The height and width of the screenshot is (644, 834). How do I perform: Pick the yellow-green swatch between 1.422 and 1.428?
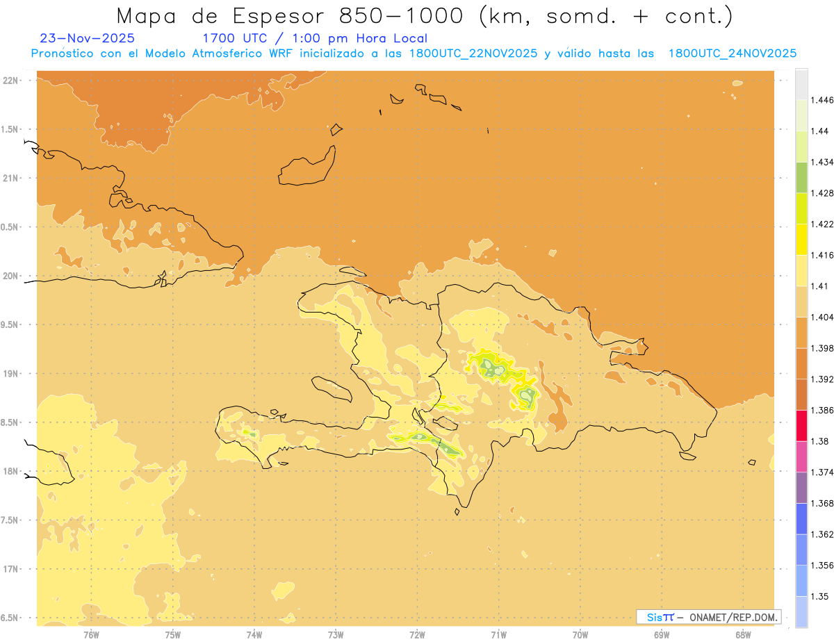pyautogui.click(x=801, y=208)
